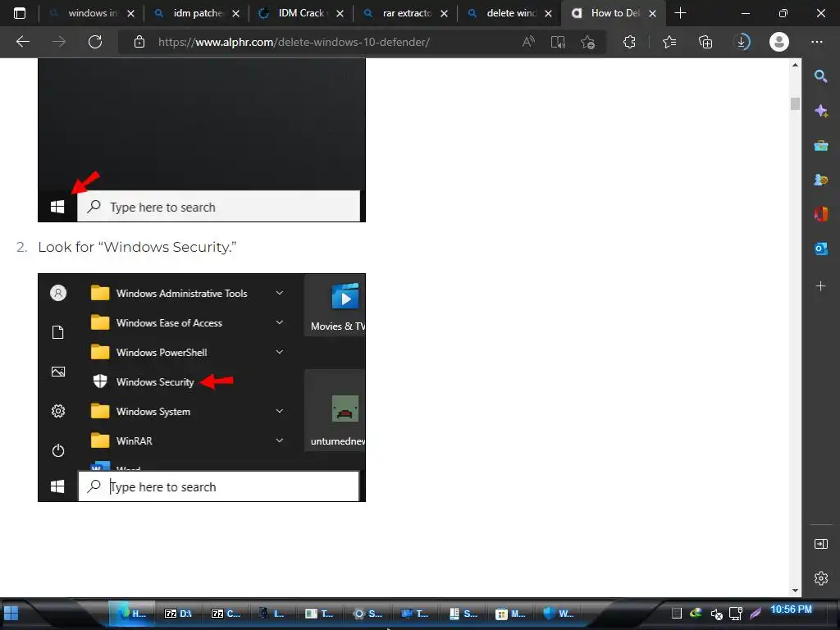The image size is (840, 630).
Task: Add a site to the sidebar
Action: (x=820, y=286)
